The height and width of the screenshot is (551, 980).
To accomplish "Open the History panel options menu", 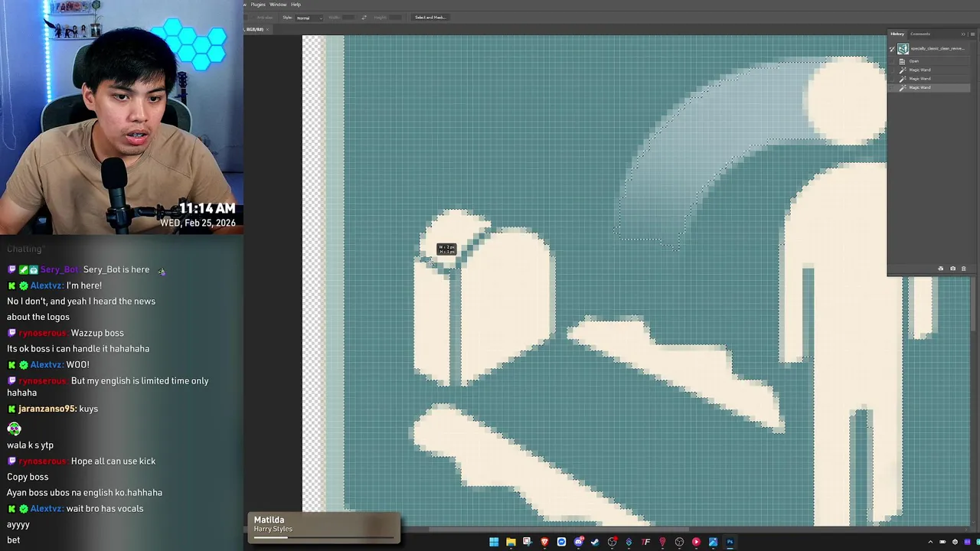I will coord(972,34).
